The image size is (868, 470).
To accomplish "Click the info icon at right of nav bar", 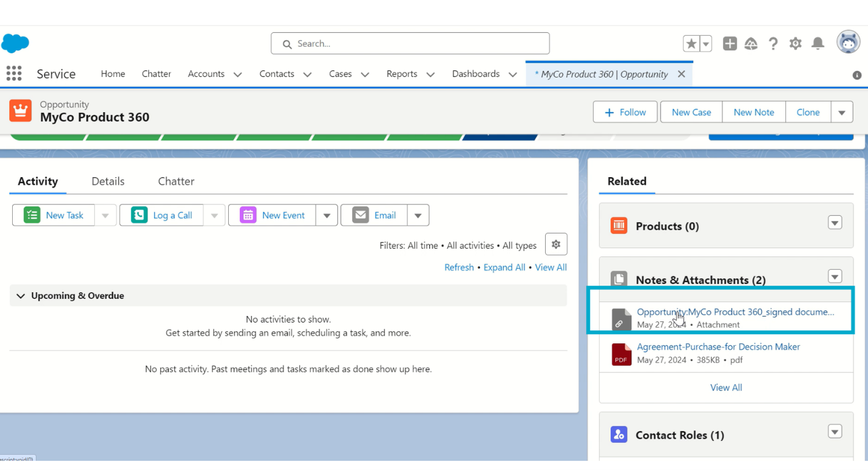I will (857, 75).
